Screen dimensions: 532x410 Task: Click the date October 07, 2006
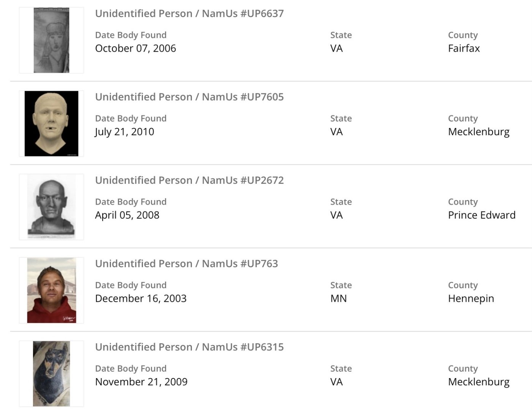pos(135,49)
